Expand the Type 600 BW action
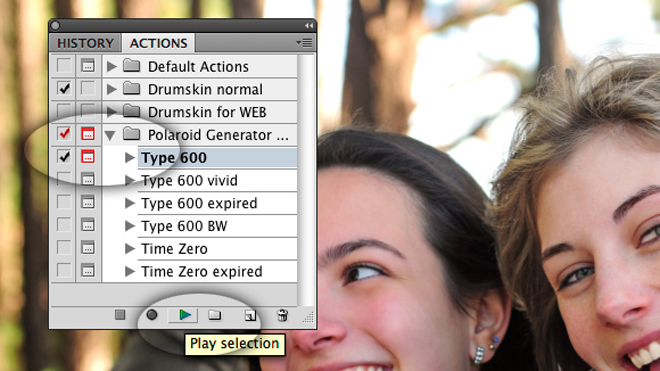Image resolution: width=660 pixels, height=371 pixels. coord(130,226)
